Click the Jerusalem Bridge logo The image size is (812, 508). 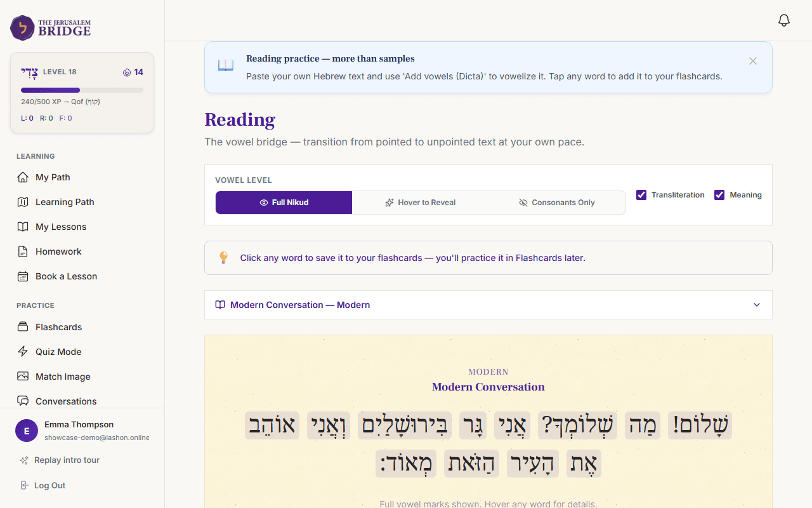click(51, 28)
